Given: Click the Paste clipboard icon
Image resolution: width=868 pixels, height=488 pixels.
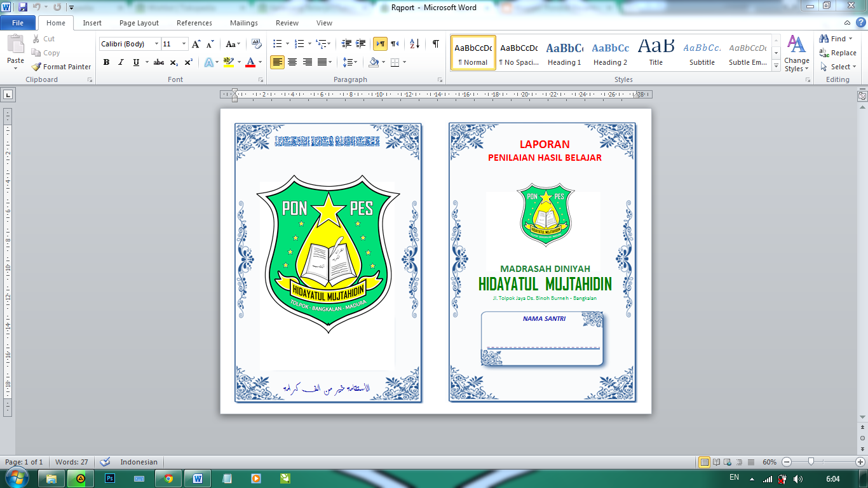Looking at the screenshot, I should [15, 44].
